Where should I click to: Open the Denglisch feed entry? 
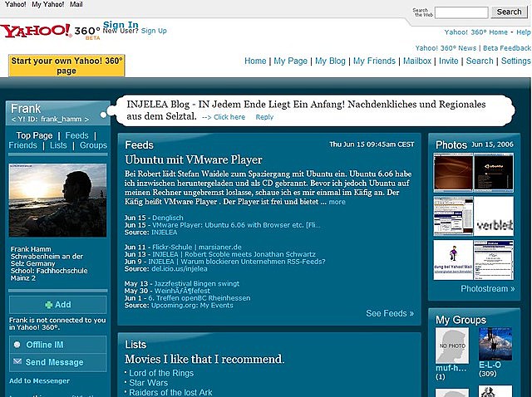168,218
